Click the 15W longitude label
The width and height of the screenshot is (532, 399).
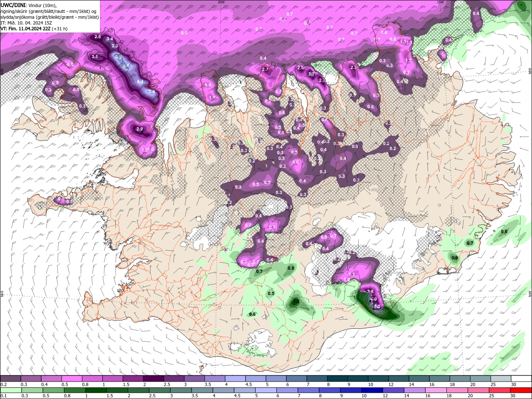(440, 2)
